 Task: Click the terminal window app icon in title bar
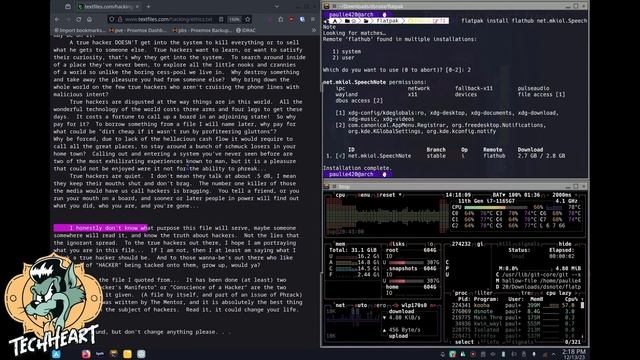pyautogui.click(x=327, y=6)
